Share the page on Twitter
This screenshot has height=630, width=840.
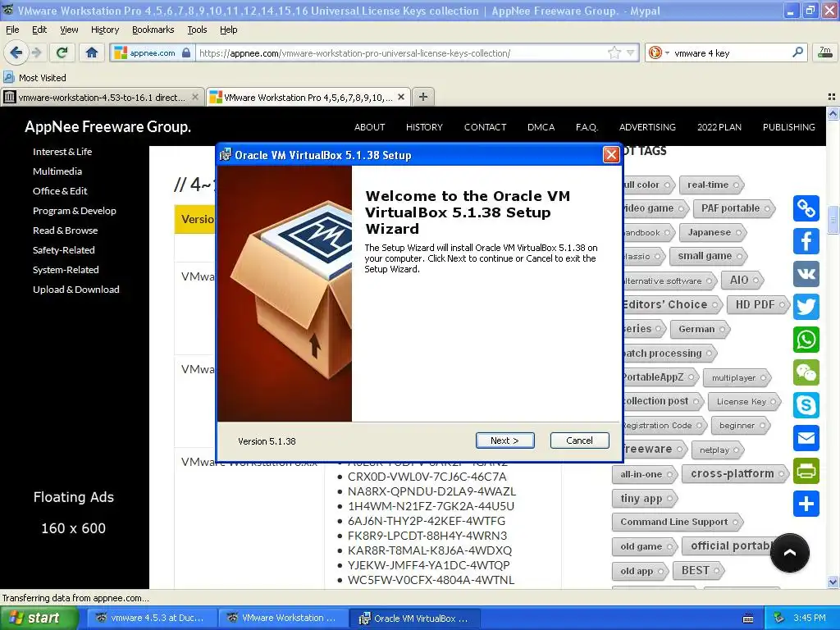[806, 307]
